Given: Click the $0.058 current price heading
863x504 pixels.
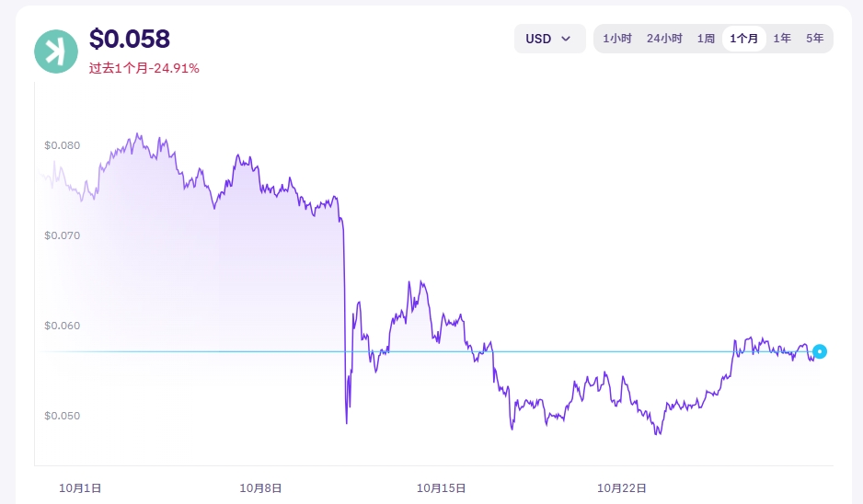Looking at the screenshot, I should pyautogui.click(x=130, y=40).
